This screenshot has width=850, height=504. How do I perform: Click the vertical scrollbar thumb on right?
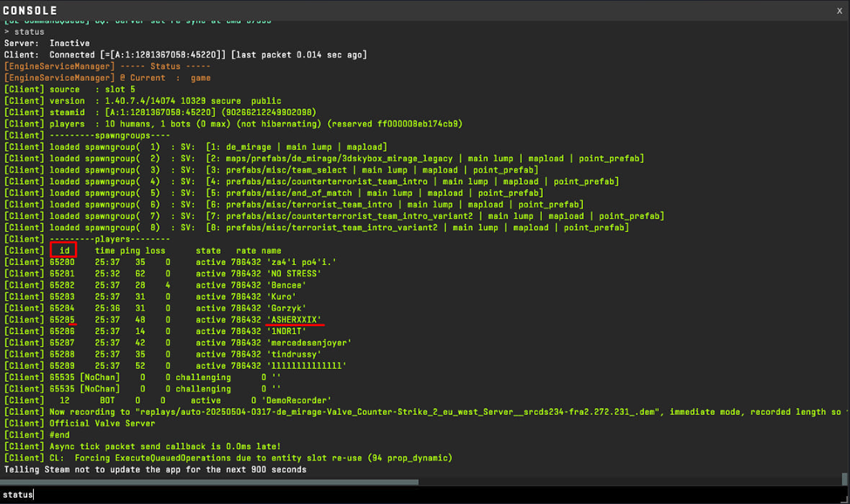click(x=844, y=479)
